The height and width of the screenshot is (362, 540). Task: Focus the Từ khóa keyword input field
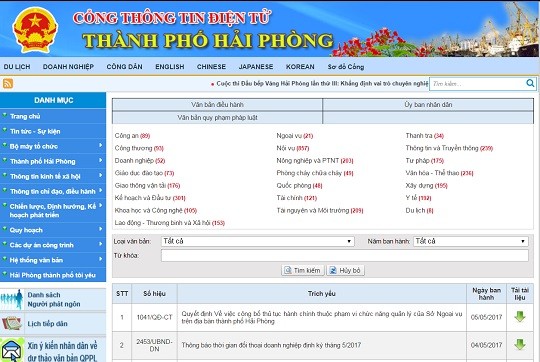(x=345, y=255)
